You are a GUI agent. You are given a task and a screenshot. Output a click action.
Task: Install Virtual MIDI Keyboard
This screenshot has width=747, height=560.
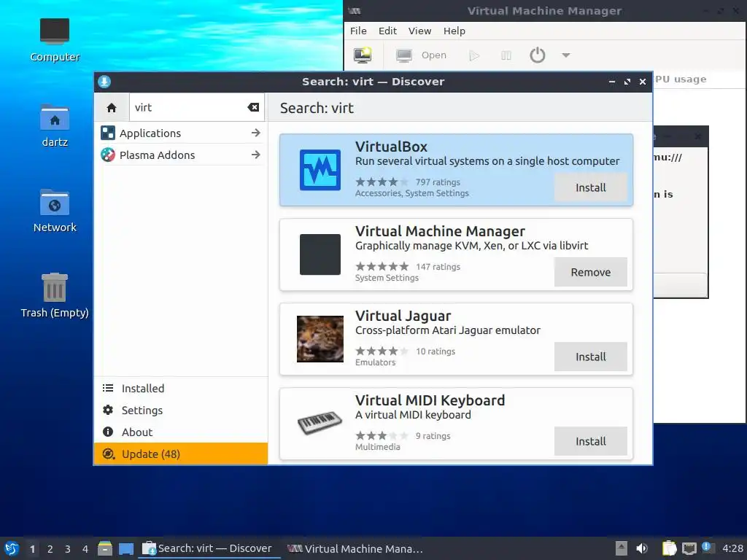591,441
